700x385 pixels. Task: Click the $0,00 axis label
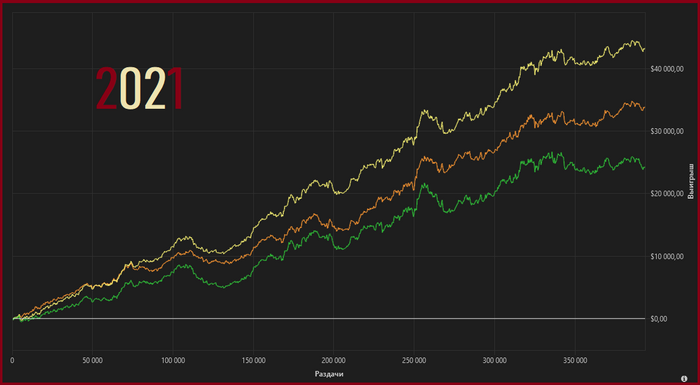pos(659,318)
